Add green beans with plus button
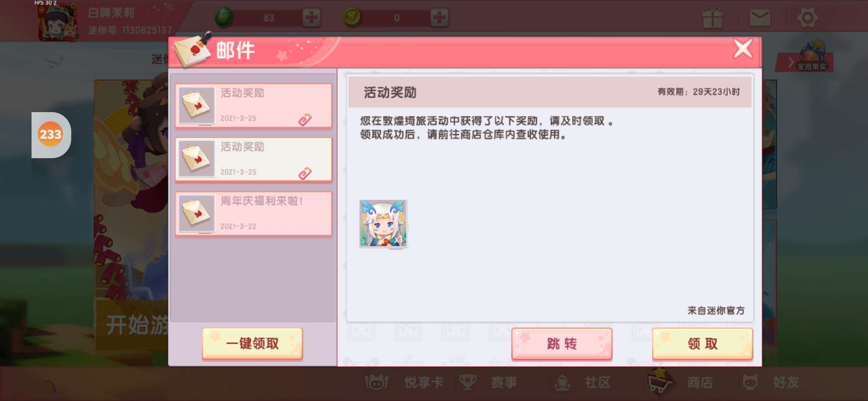Image resolution: width=868 pixels, height=401 pixels. pos(311,17)
